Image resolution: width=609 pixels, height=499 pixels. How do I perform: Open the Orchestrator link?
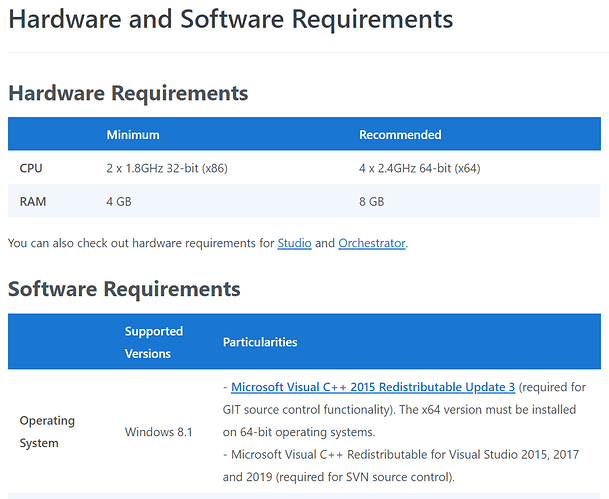pos(371,243)
